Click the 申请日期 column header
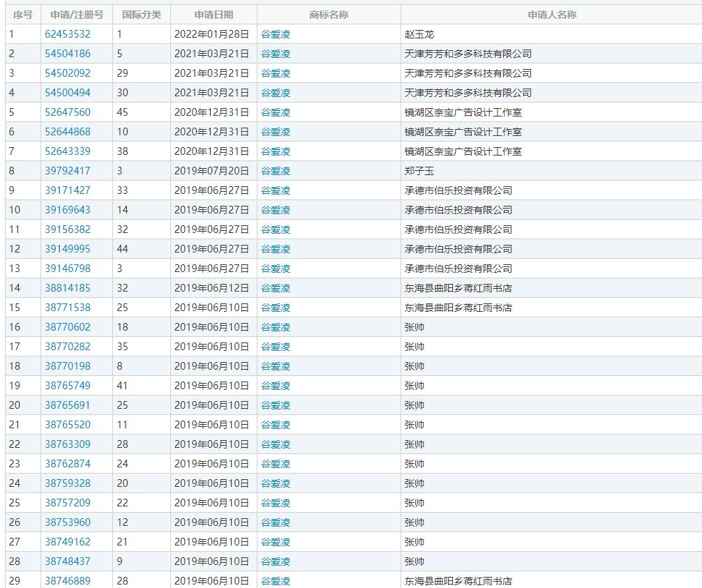 (x=214, y=15)
